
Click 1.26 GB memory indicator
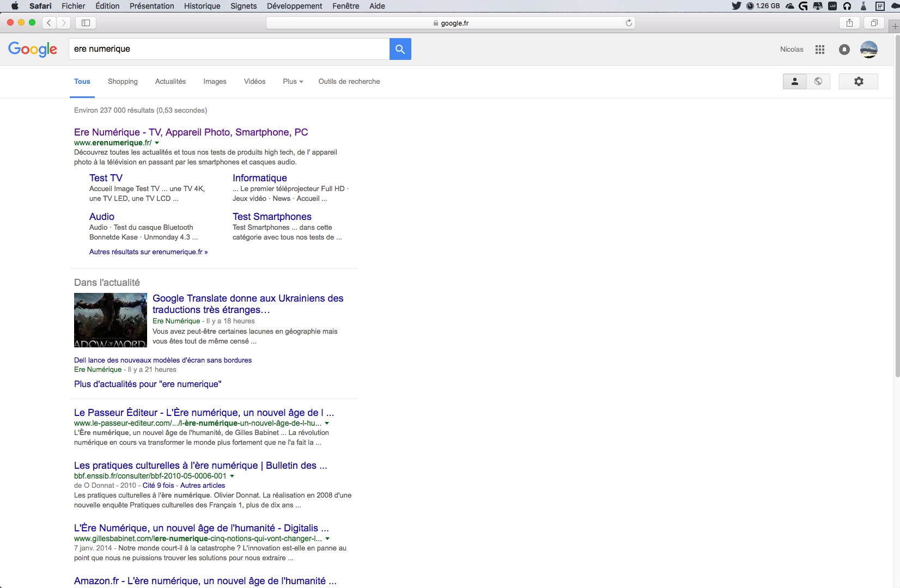pyautogui.click(x=763, y=6)
